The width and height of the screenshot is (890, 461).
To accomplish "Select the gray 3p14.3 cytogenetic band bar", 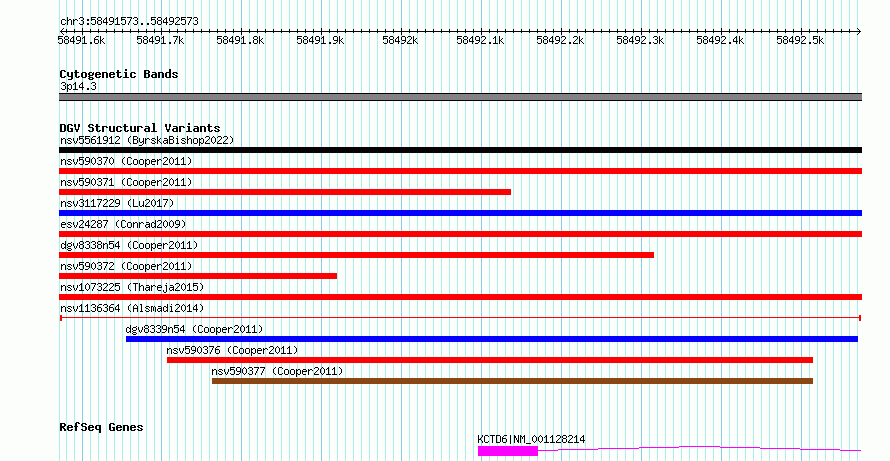I will (460, 97).
